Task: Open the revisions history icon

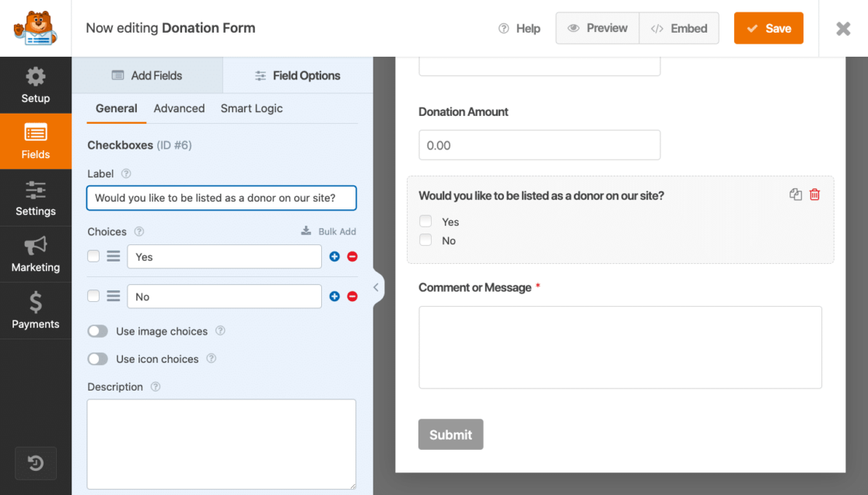Action: coord(36,463)
